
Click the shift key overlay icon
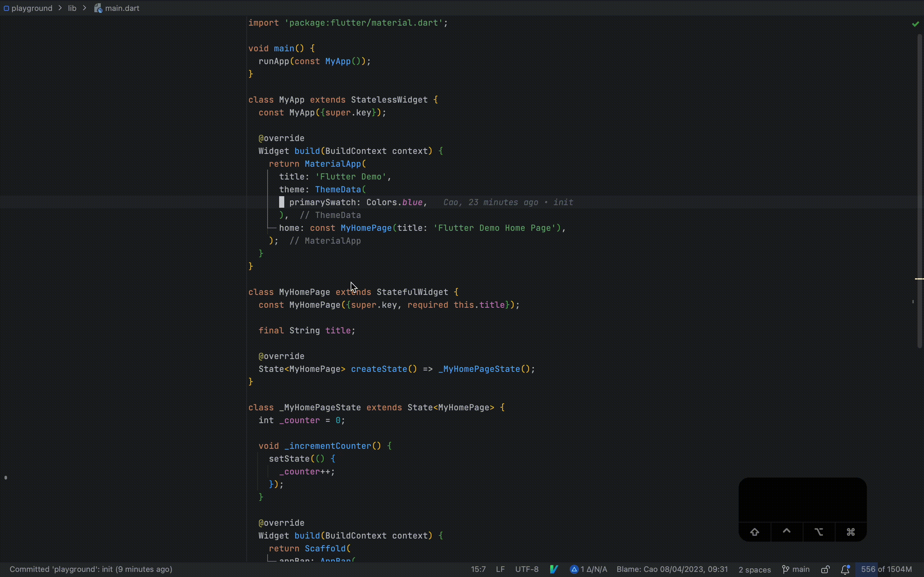click(755, 531)
